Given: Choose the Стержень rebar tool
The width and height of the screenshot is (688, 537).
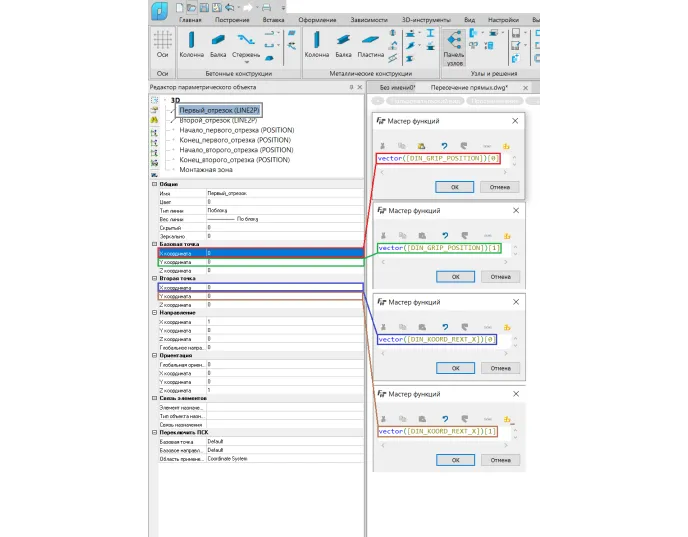Looking at the screenshot, I should point(246,44).
